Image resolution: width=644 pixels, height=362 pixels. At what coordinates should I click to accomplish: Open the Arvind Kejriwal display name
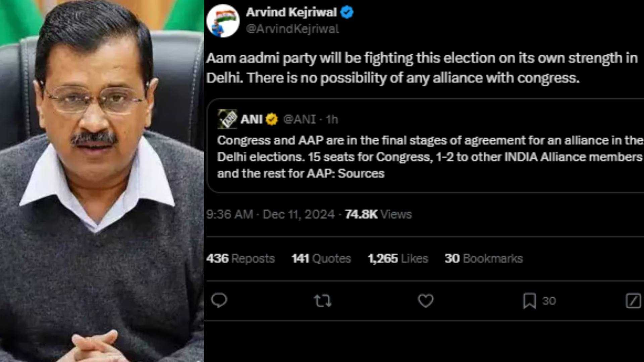(x=291, y=12)
